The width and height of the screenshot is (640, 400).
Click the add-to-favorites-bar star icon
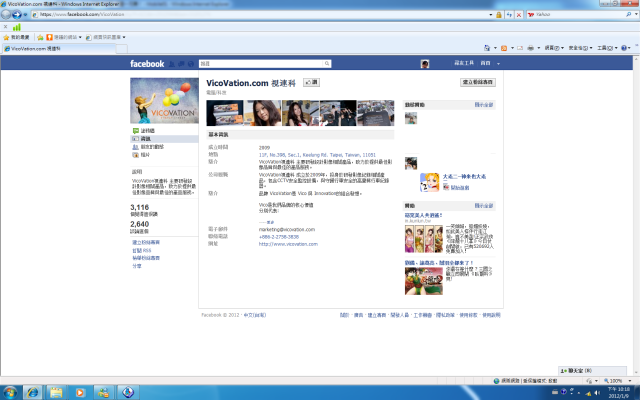pyautogui.click(x=40, y=37)
